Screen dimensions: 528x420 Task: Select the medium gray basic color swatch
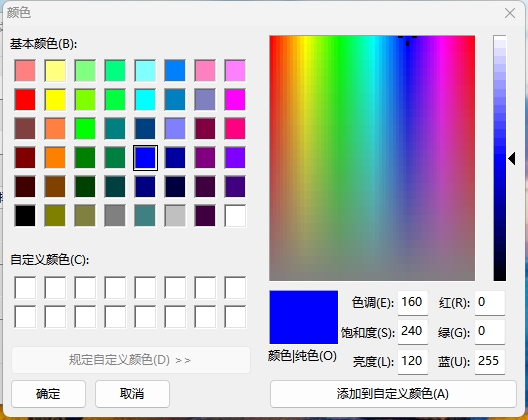click(115, 216)
